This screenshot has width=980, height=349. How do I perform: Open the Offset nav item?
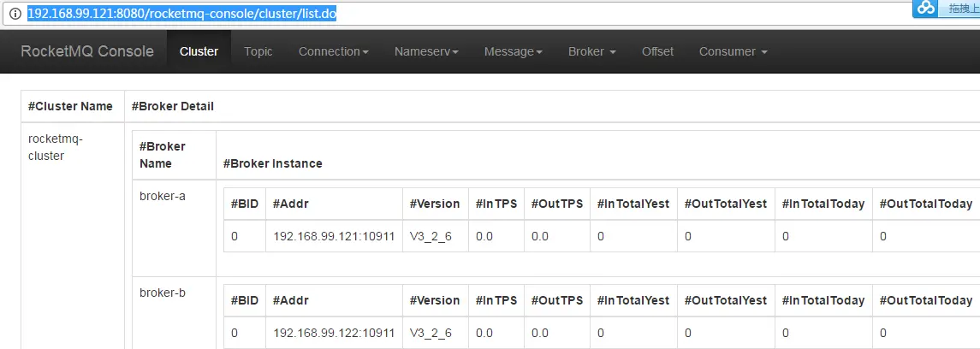[x=657, y=51]
